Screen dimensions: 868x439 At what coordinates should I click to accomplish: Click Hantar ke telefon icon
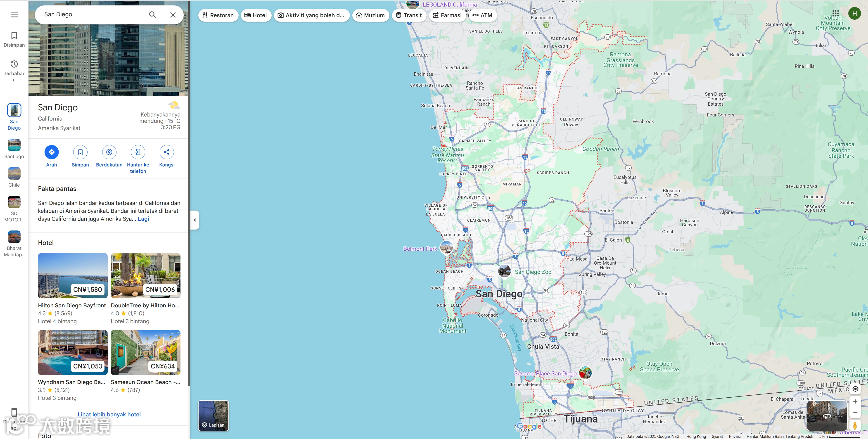point(138,152)
